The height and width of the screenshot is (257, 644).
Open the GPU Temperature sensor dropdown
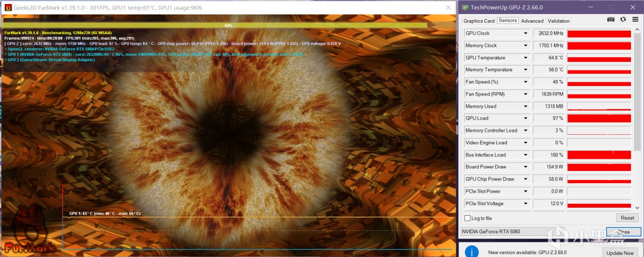pos(526,57)
